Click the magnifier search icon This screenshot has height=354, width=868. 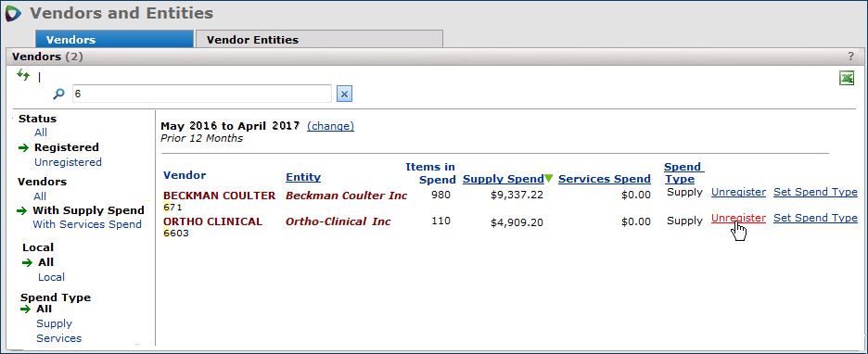coord(58,94)
